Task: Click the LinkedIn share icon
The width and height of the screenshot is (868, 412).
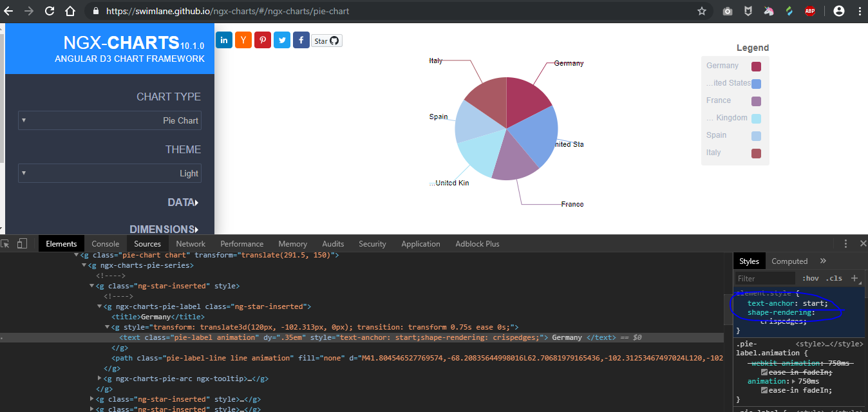Action: (223, 40)
